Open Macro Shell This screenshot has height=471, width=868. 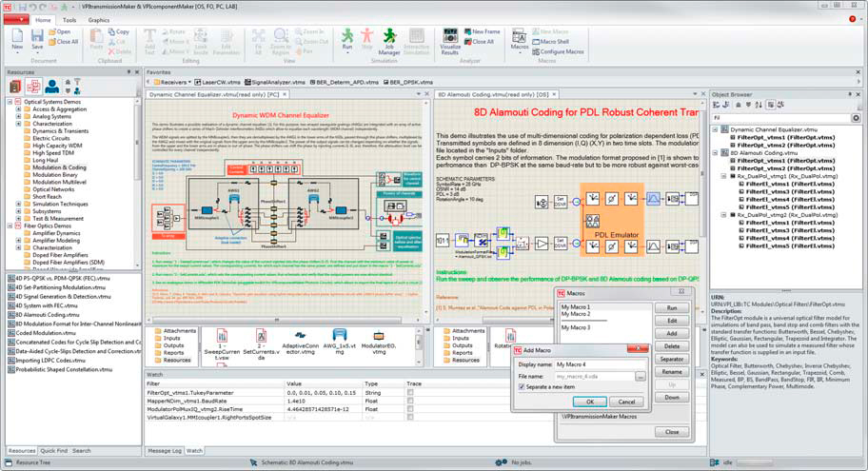click(551, 42)
